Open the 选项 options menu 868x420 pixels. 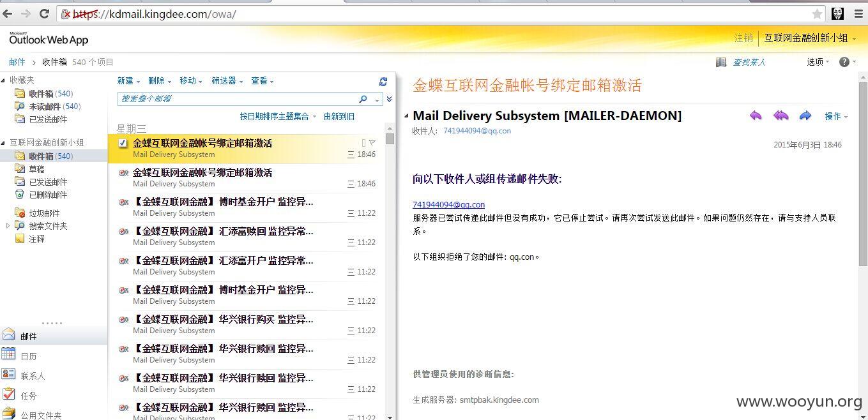click(818, 62)
